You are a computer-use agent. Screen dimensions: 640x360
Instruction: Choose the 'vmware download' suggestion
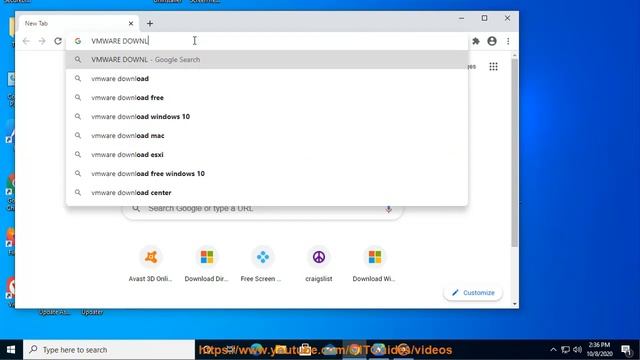coord(267,78)
